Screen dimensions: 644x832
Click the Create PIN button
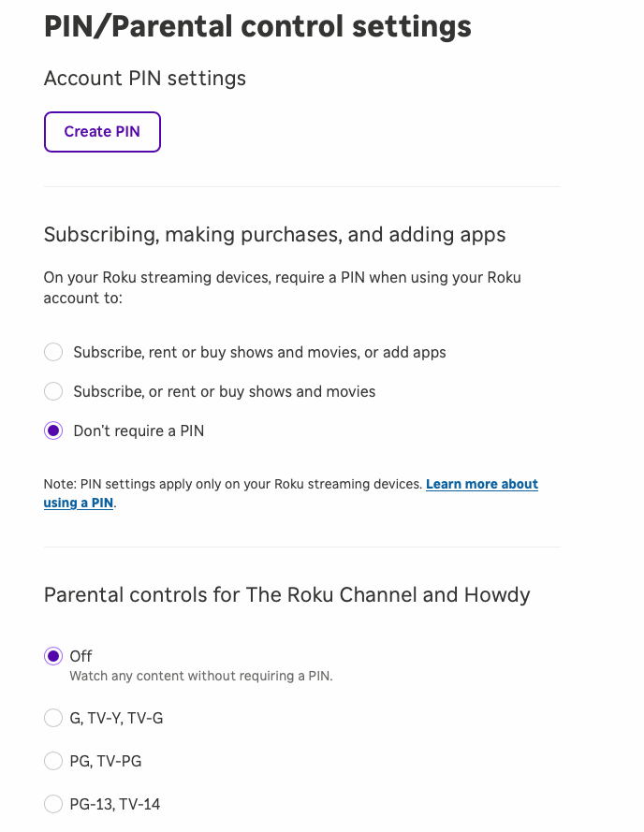pyautogui.click(x=102, y=132)
